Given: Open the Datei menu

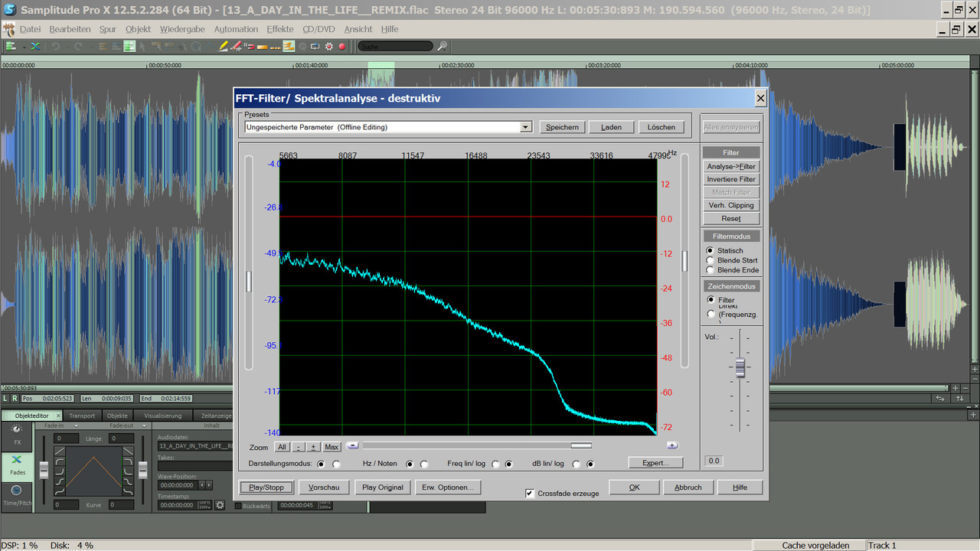Looking at the screenshot, I should 31,29.
